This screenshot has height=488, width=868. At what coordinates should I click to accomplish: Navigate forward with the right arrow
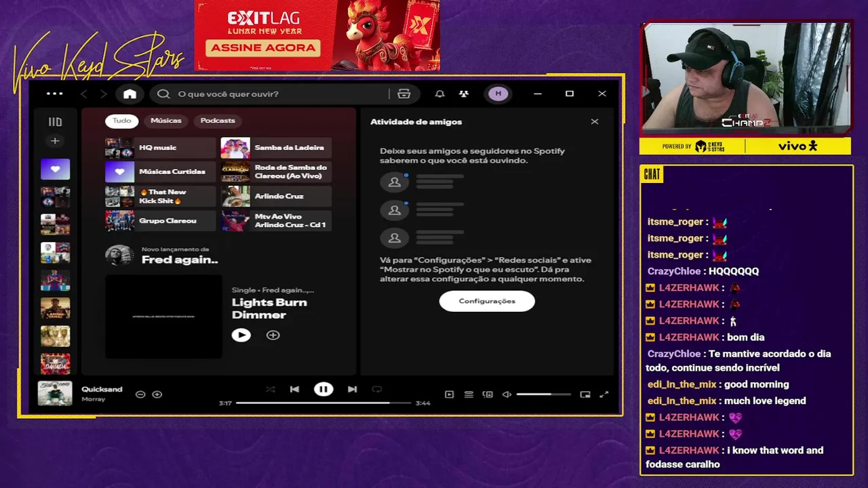tap(103, 94)
